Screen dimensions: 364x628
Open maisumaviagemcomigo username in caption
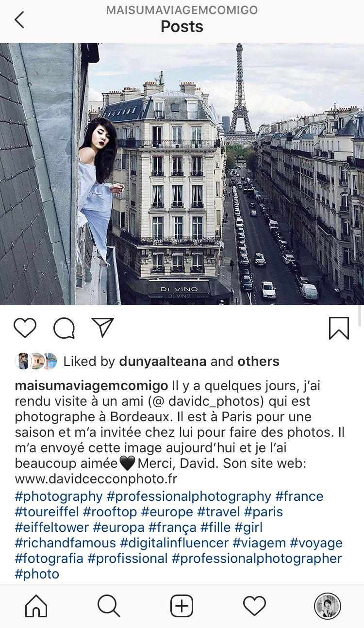coord(91,386)
